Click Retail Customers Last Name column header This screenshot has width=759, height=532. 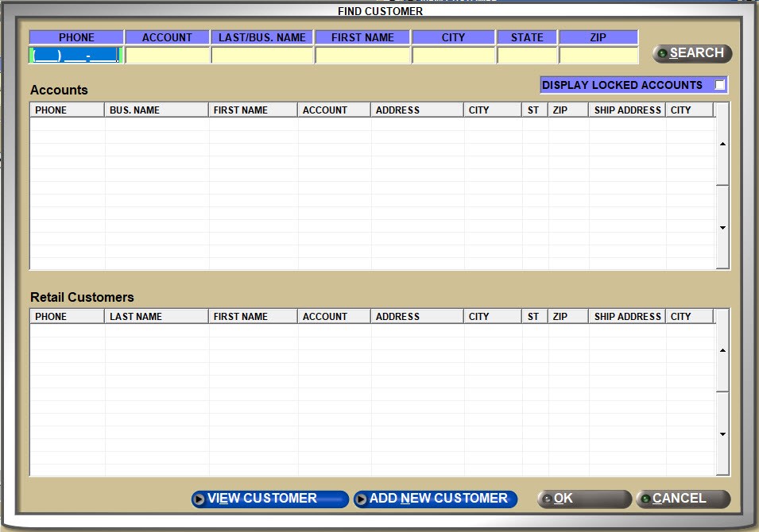click(157, 317)
